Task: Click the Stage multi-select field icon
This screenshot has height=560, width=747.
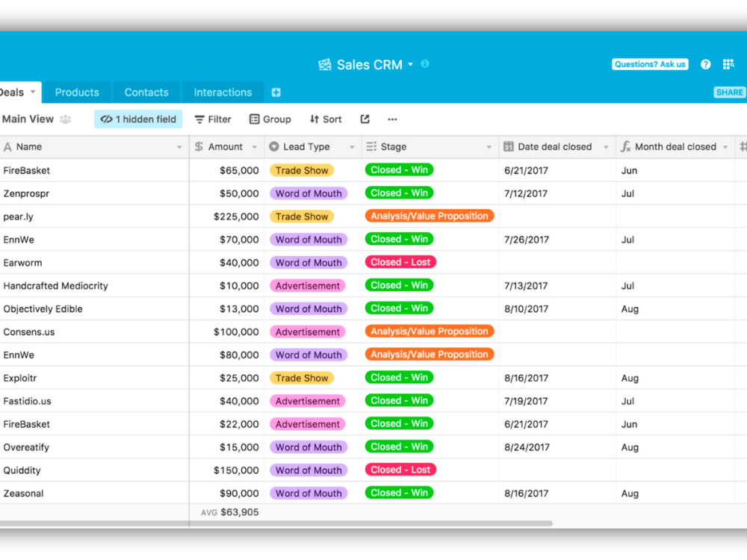Action: [371, 146]
